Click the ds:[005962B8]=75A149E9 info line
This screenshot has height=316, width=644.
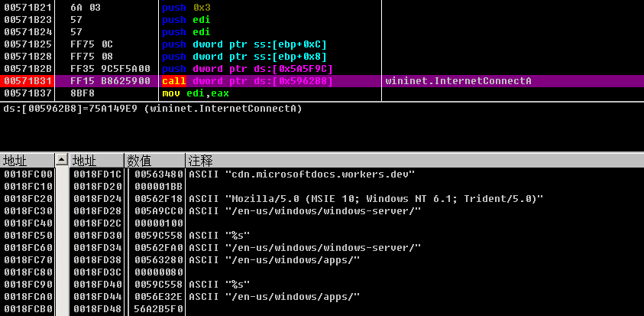click(x=153, y=109)
